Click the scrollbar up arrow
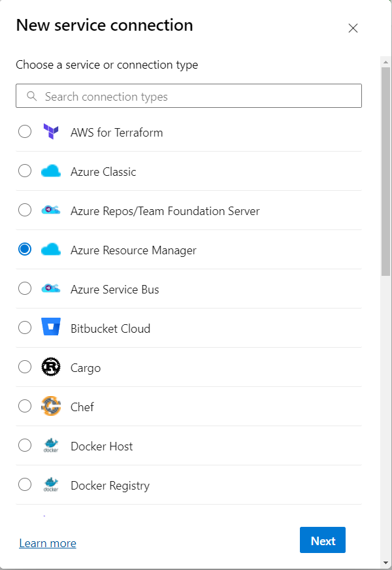392x570 pixels. coord(386,62)
